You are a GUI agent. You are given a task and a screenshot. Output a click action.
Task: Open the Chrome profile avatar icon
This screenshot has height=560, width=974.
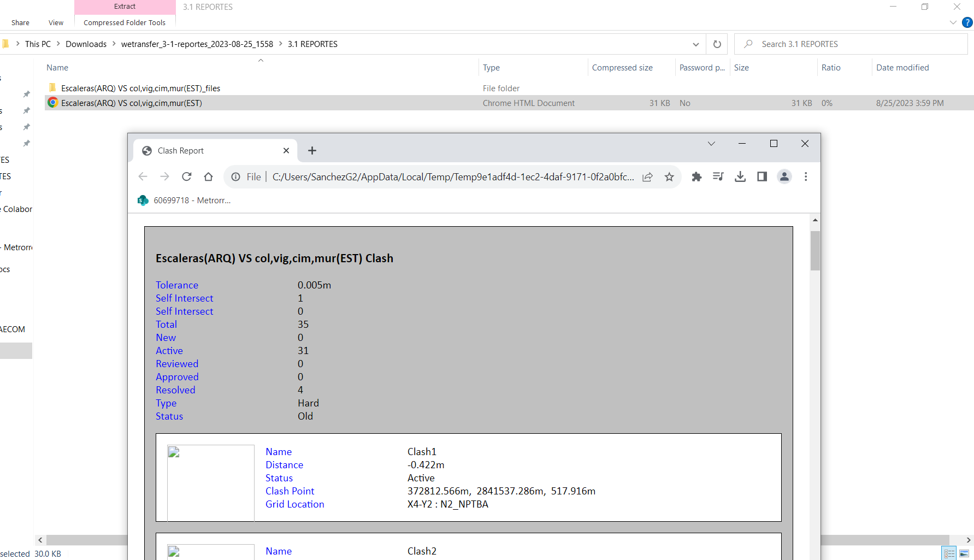pyautogui.click(x=784, y=176)
